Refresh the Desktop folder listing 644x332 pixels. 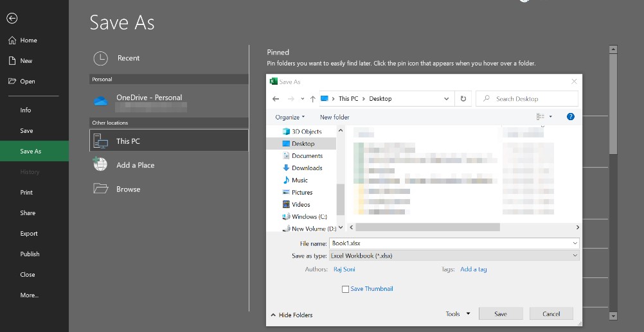pyautogui.click(x=463, y=99)
